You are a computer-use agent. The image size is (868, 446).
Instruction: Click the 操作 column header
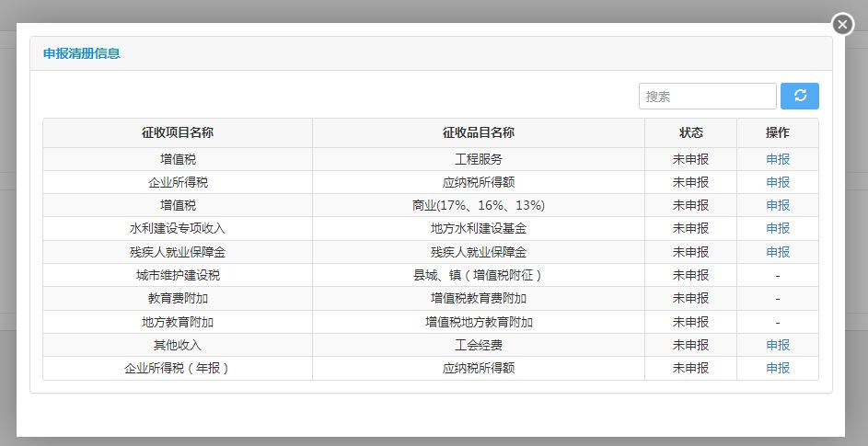pos(778,132)
